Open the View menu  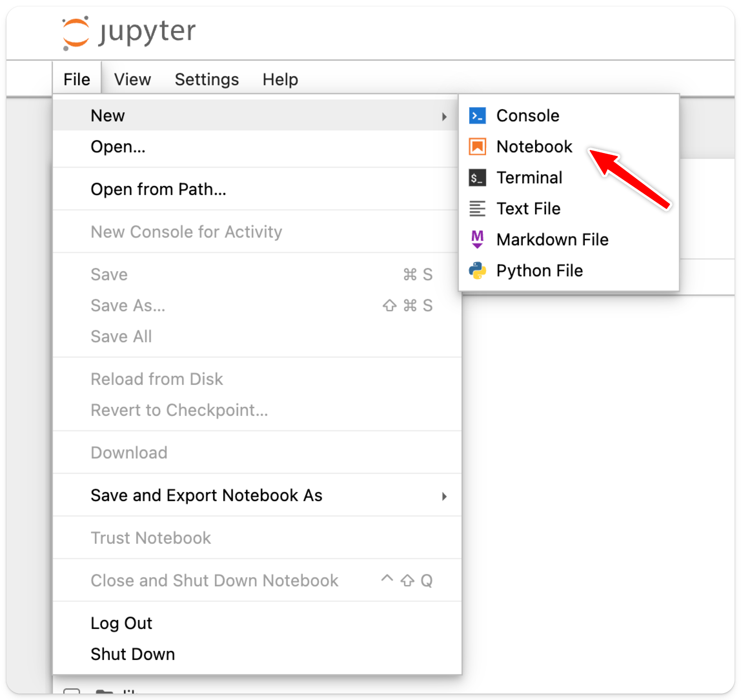pos(132,79)
